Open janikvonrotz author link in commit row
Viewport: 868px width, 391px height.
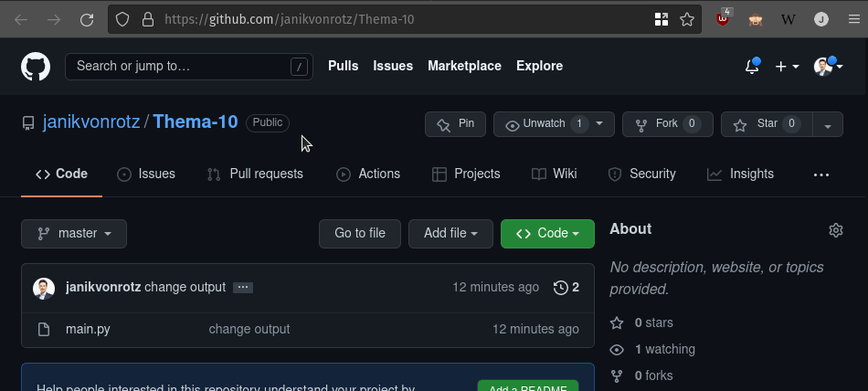(x=103, y=287)
